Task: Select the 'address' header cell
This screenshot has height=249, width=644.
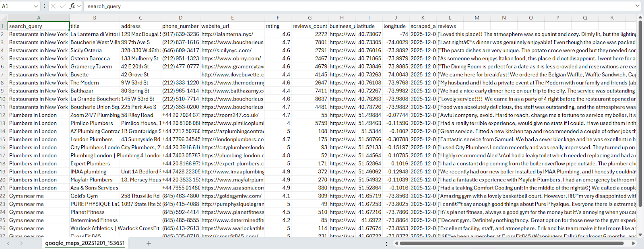Action: (140, 26)
